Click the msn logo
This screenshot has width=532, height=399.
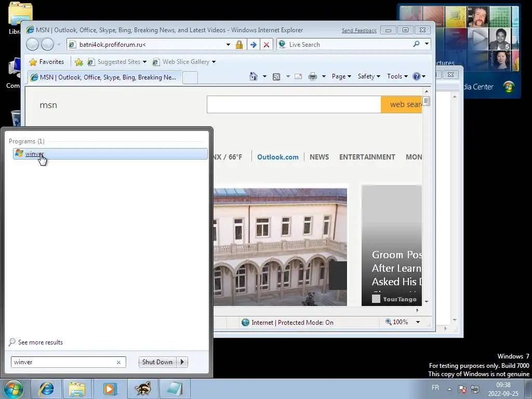tap(48, 105)
